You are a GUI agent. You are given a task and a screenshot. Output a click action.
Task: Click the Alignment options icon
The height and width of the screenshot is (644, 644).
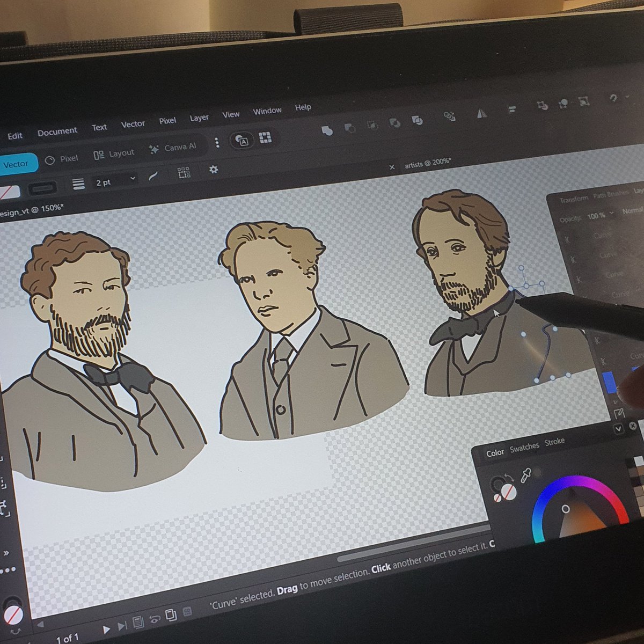(512, 109)
